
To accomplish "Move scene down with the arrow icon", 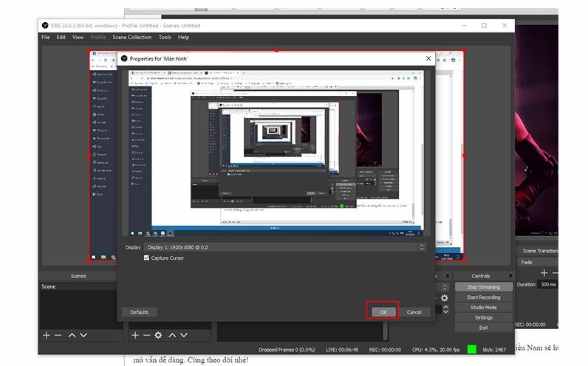I will click(83, 335).
